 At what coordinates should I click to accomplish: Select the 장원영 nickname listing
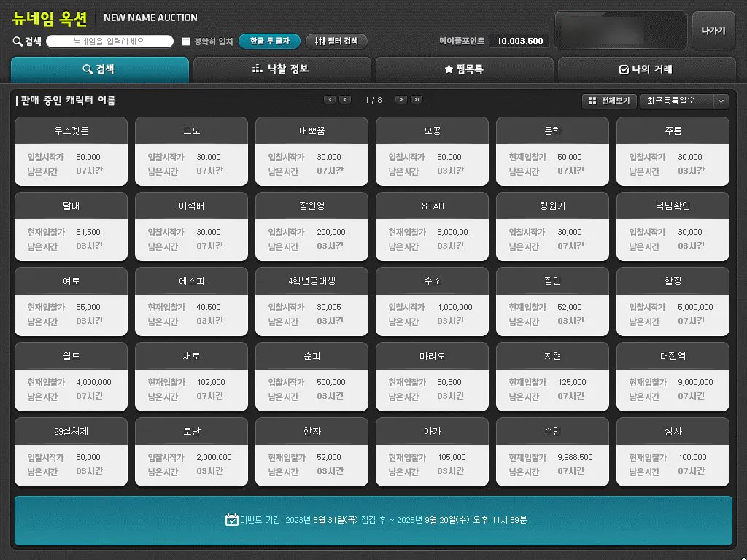click(x=311, y=226)
